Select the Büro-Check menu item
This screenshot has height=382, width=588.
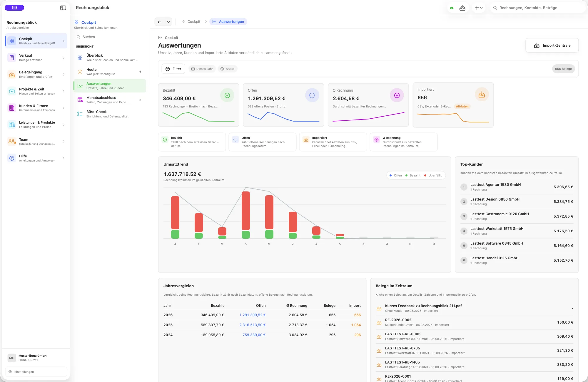point(110,114)
